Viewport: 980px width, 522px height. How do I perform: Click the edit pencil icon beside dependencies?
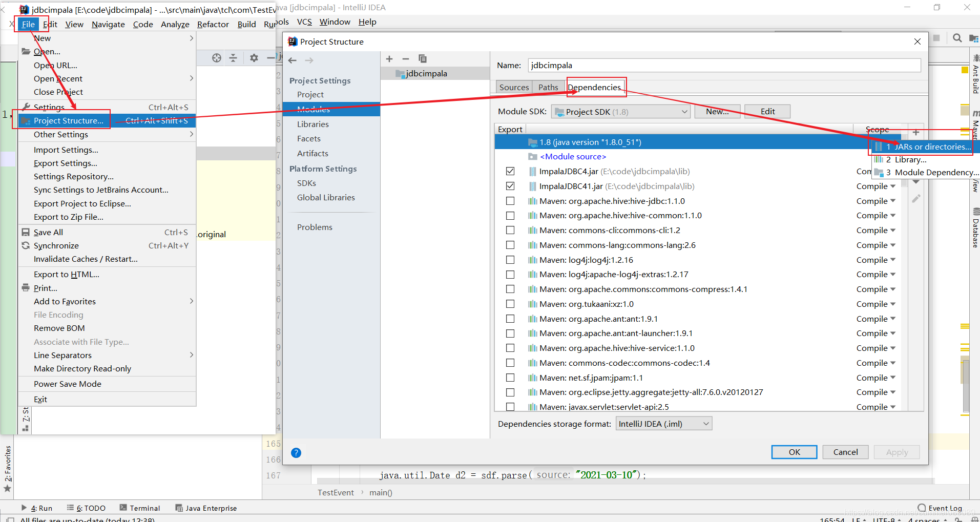point(916,198)
